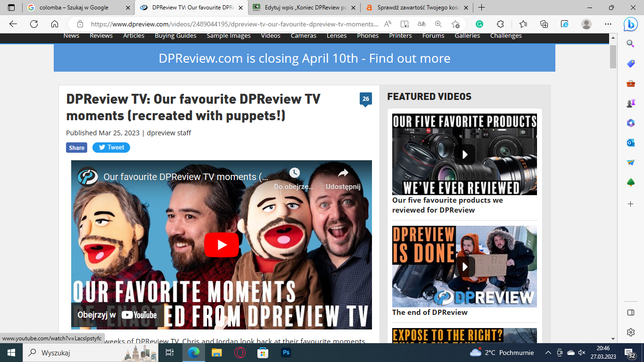Launch Bing chat from the sidebar

point(631,24)
